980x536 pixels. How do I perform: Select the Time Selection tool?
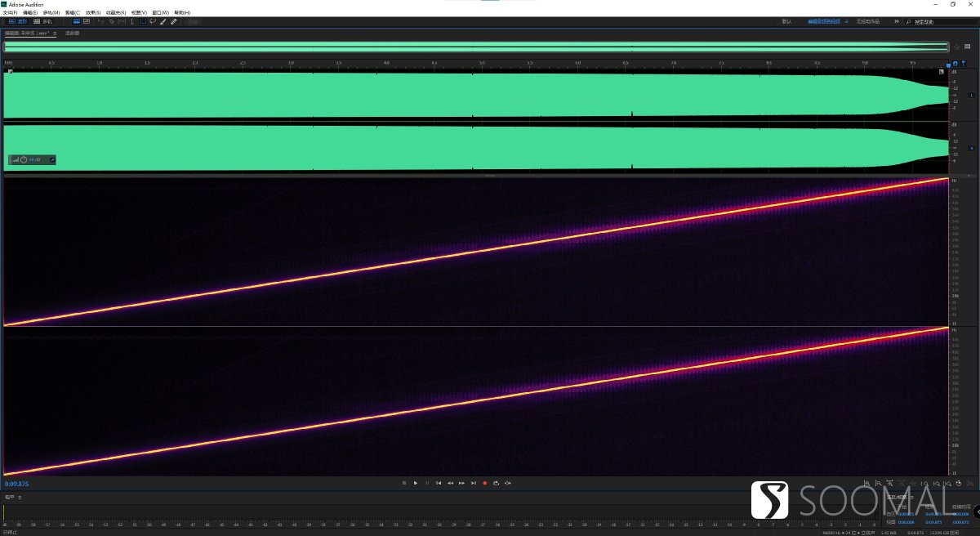click(132, 21)
